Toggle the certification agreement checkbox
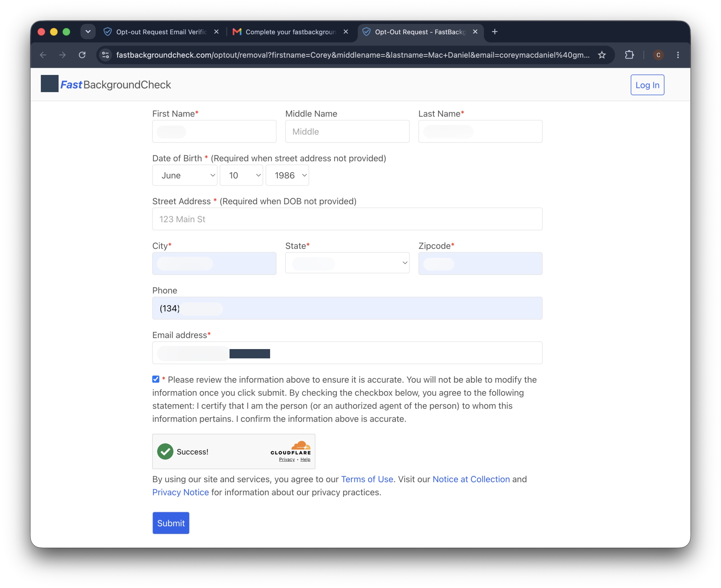Viewport: 721px width, 588px height. pyautogui.click(x=156, y=379)
